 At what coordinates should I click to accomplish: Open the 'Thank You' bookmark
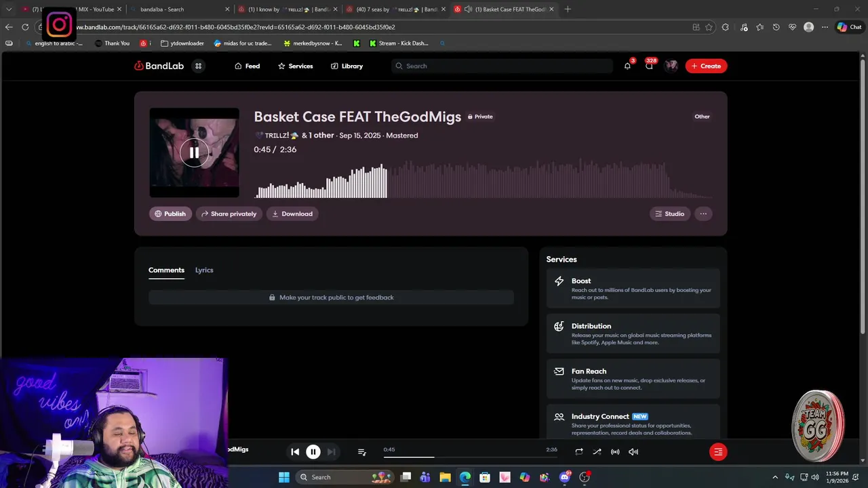(112, 43)
